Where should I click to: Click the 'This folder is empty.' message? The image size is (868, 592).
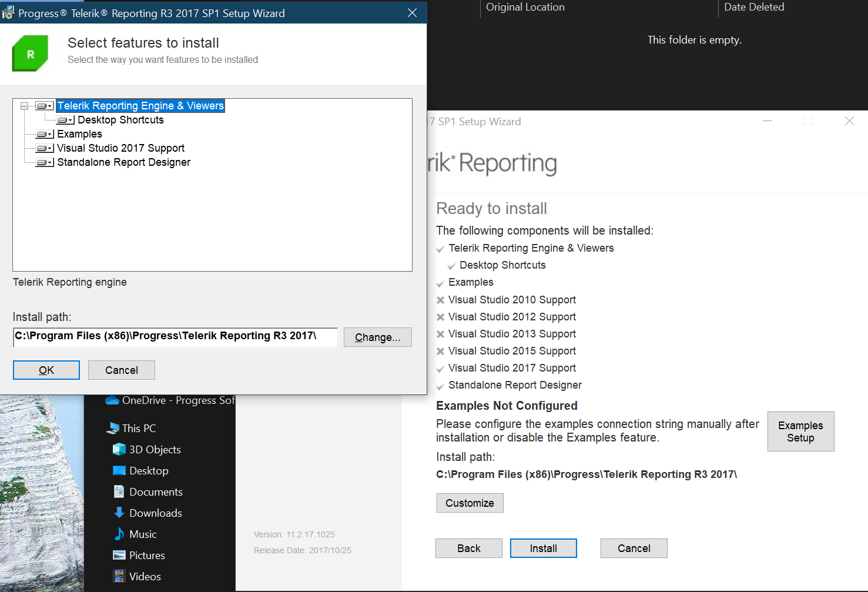[x=695, y=40]
